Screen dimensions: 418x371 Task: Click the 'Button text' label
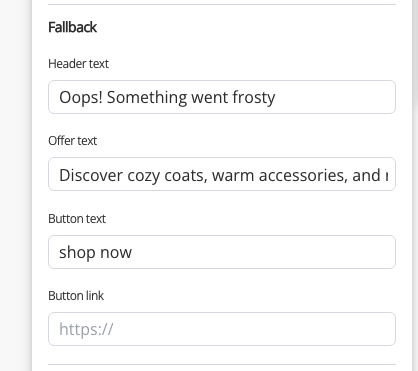point(77,219)
